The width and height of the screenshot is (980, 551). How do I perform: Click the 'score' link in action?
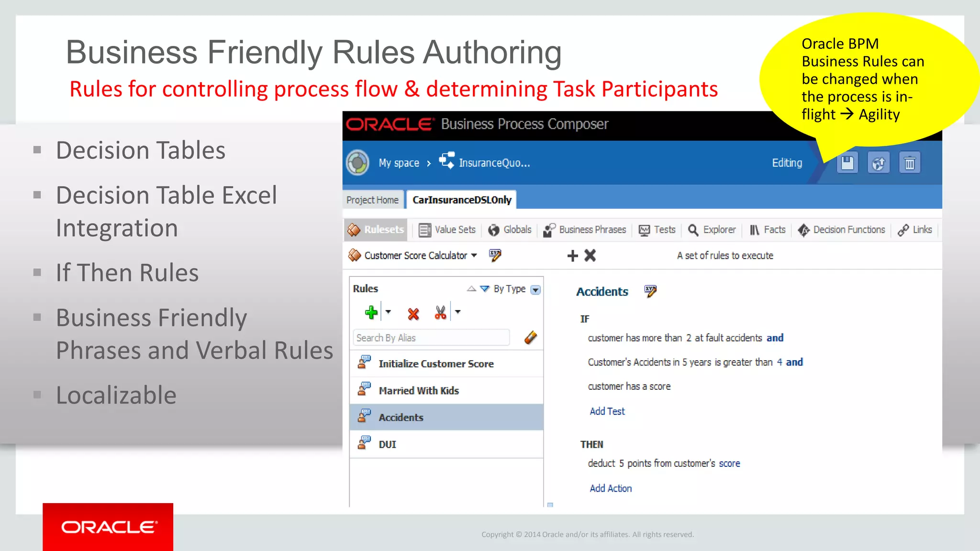pos(729,463)
